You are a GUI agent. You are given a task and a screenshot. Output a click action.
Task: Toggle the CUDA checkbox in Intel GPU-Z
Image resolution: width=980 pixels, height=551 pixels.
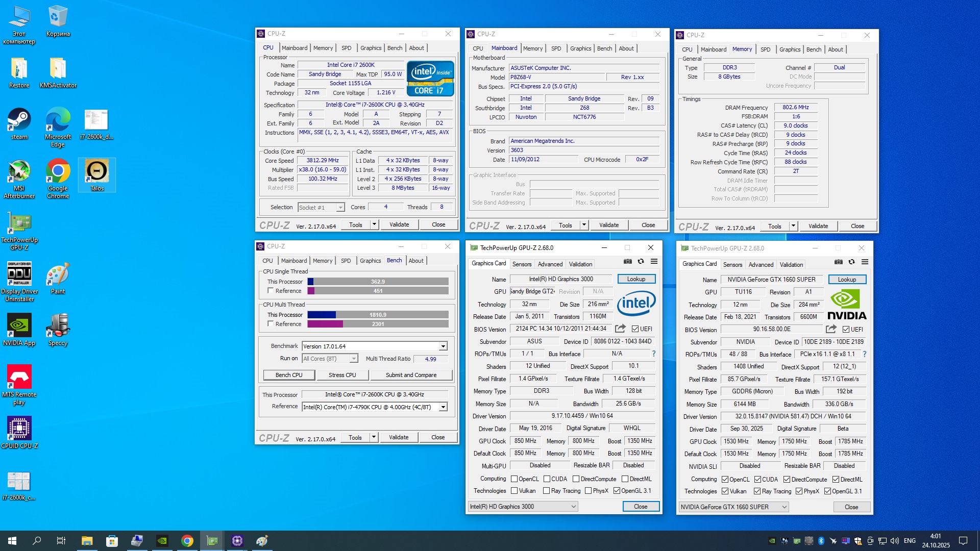(x=547, y=479)
